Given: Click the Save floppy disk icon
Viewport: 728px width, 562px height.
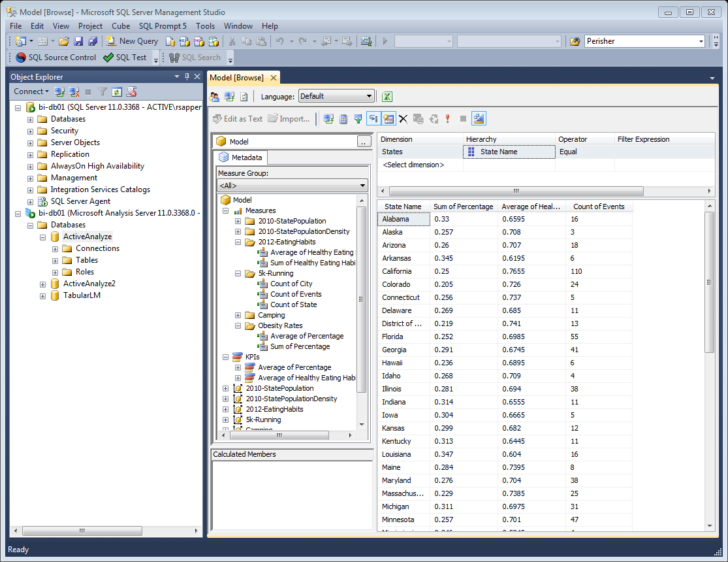Looking at the screenshot, I should (78, 41).
